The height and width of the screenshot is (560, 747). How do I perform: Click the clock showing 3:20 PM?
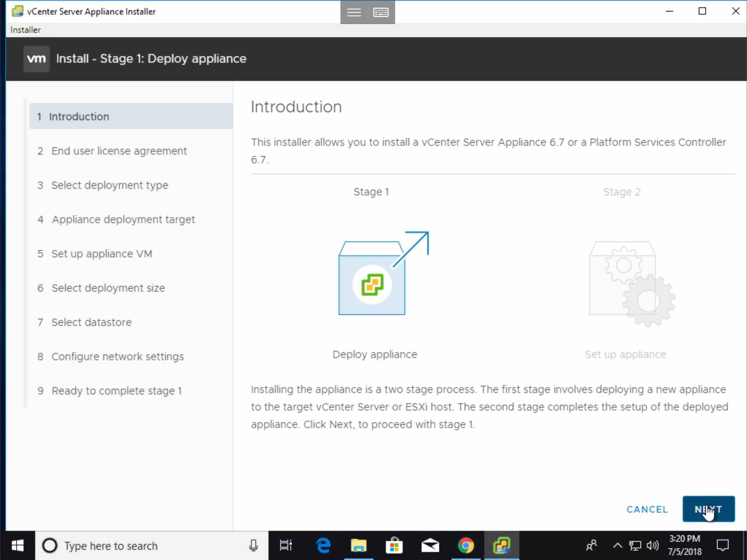point(685,545)
